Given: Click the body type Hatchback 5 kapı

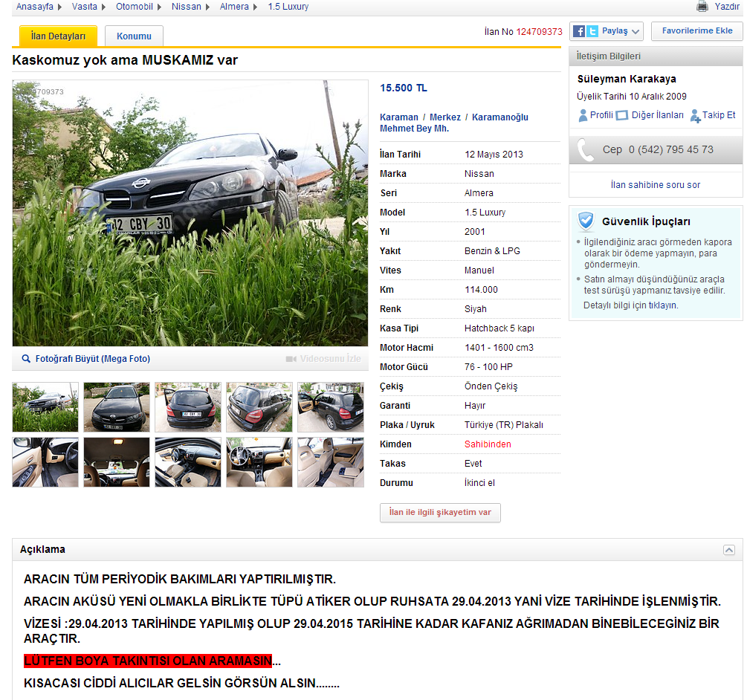Looking at the screenshot, I should click(x=499, y=328).
